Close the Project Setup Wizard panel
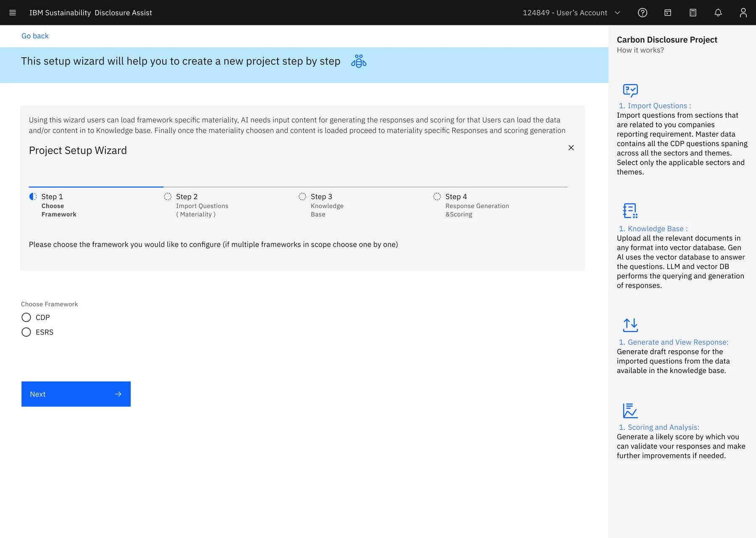Screen dimensions: 756x538 (571, 148)
